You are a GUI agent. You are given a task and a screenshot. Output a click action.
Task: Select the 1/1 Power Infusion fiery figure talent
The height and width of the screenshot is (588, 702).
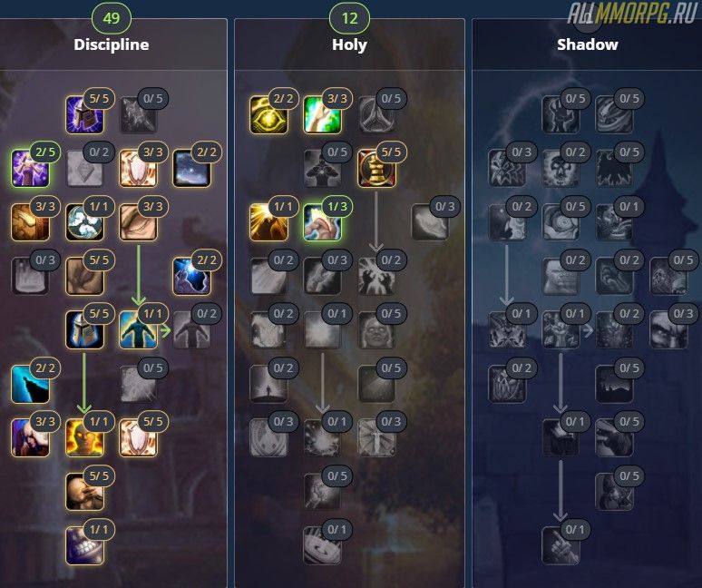tap(84, 437)
